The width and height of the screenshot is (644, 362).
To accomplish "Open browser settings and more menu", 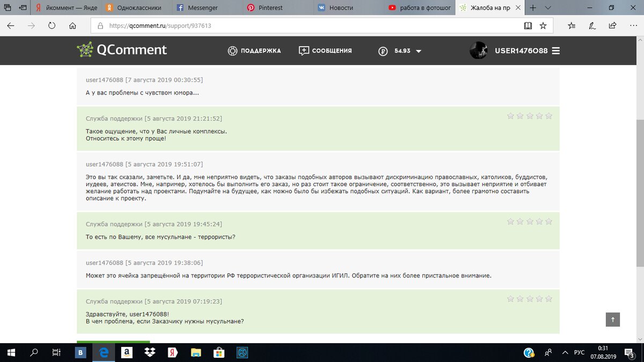I will click(632, 25).
